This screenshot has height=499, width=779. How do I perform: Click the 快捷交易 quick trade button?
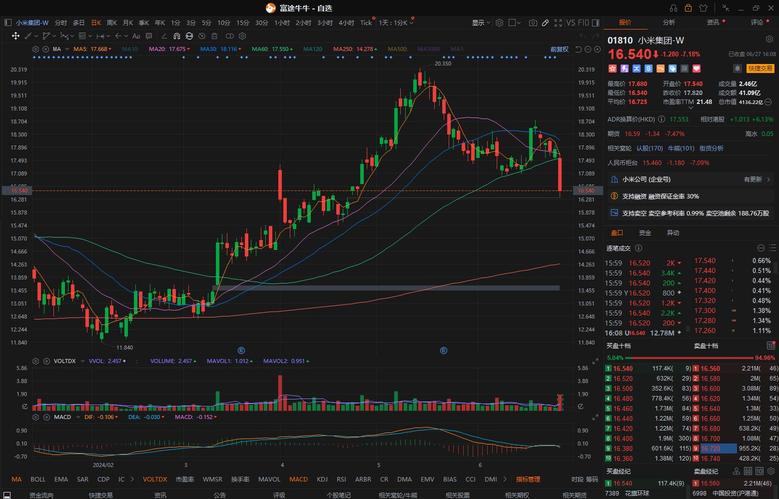click(x=760, y=68)
